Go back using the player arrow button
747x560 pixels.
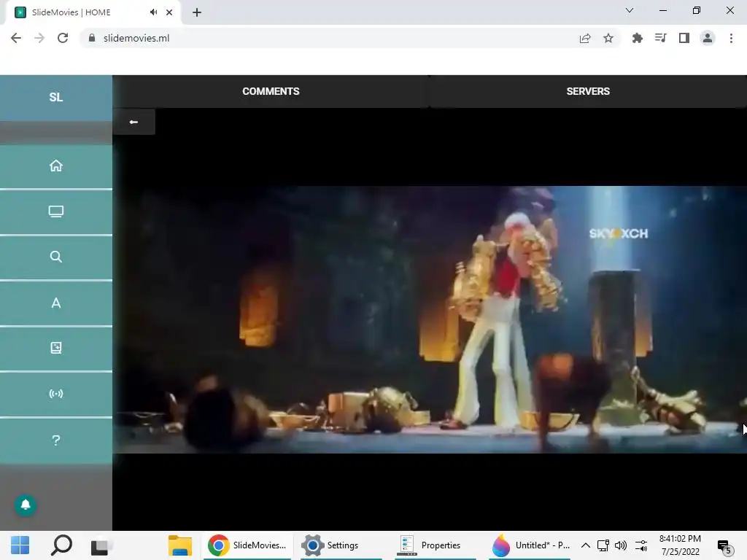134,122
